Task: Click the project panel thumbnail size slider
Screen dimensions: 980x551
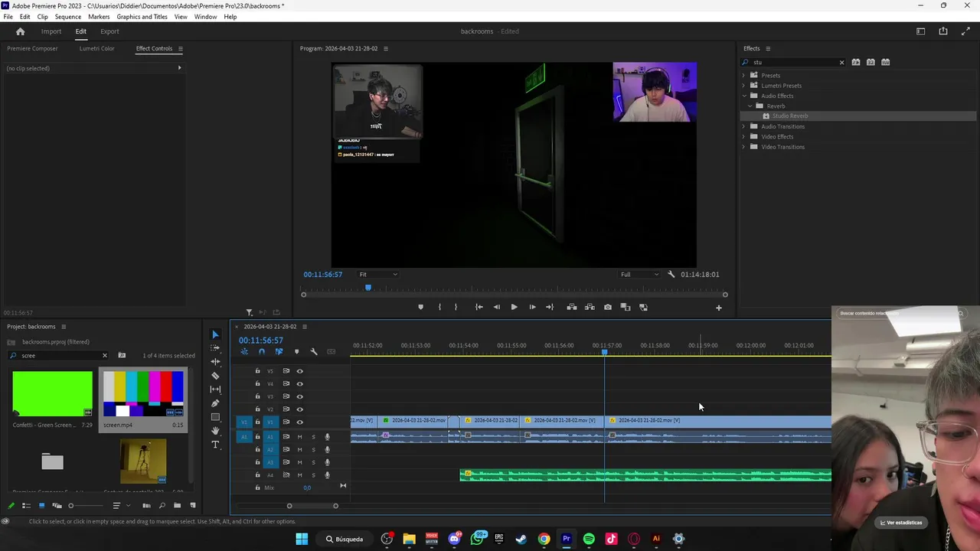Action: click(x=86, y=505)
